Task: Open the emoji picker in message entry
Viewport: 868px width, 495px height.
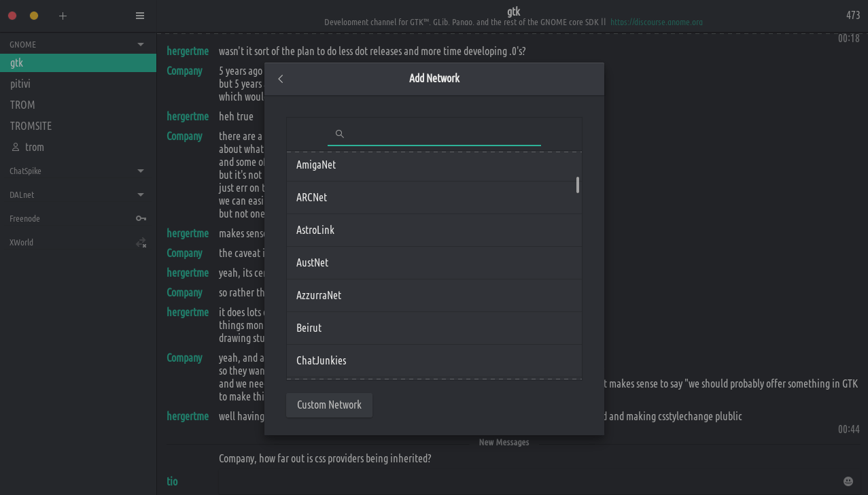Action: 848,481
